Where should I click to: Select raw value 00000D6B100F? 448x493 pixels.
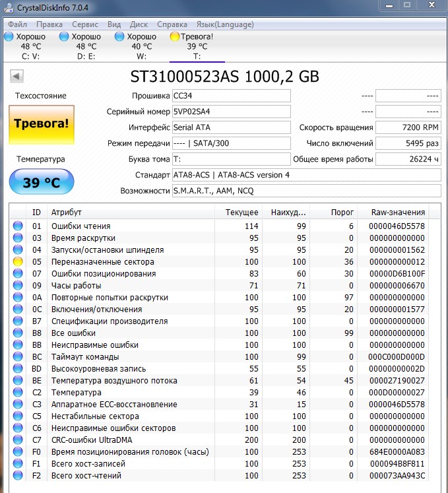pyautogui.click(x=397, y=274)
